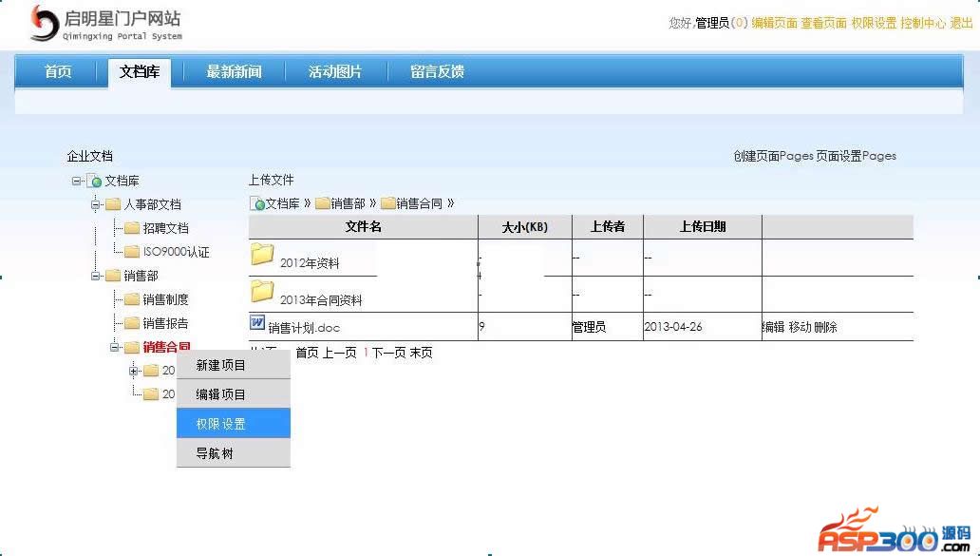Click the 销售报告 folder icon in tree
Image resolution: width=980 pixels, height=556 pixels.
click(132, 323)
